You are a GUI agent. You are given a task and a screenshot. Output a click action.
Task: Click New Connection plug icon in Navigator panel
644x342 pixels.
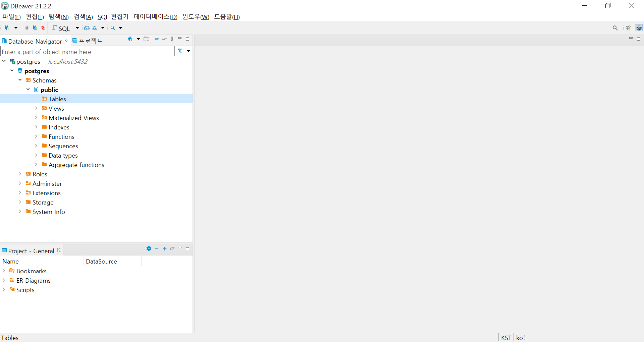(130, 39)
